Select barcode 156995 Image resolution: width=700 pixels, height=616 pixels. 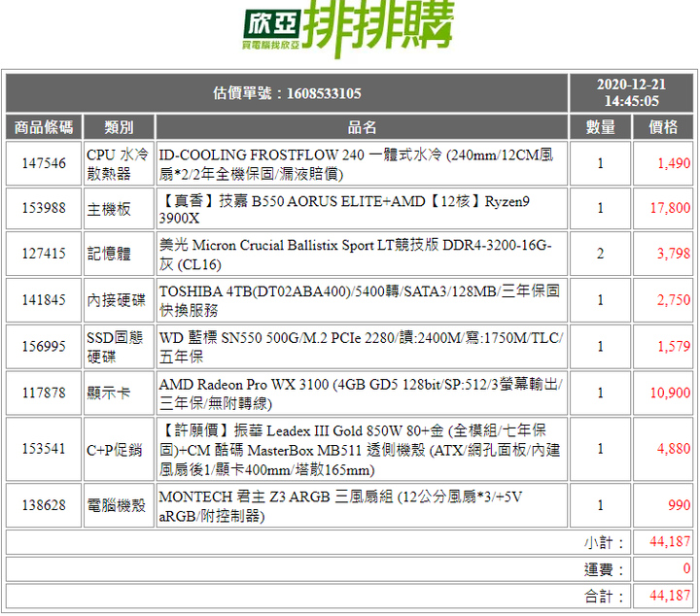(44, 346)
